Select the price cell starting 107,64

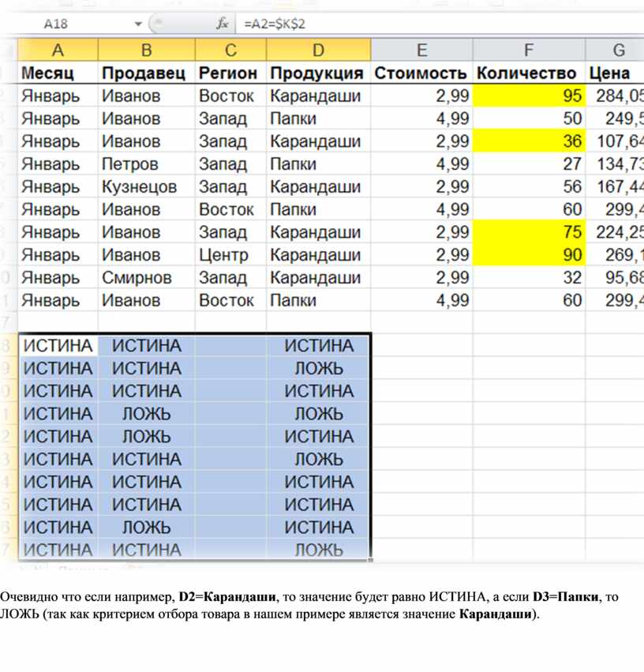(615, 141)
